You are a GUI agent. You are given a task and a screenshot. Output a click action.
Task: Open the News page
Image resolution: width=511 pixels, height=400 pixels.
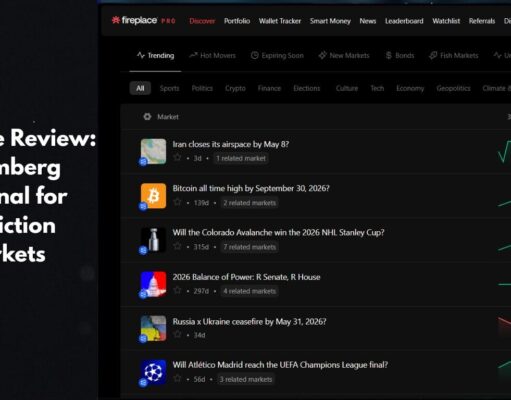coord(368,21)
